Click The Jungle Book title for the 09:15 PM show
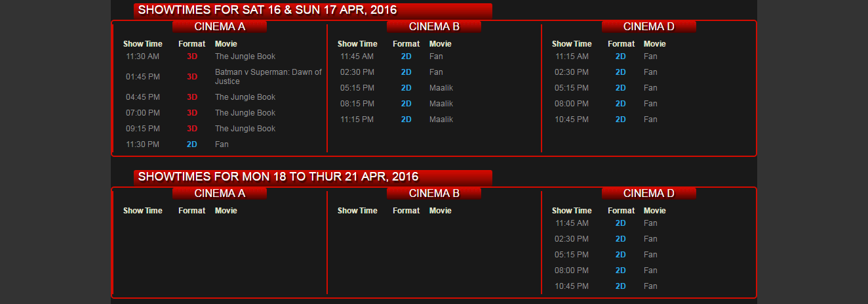Screen dimensions: 868x304 245,129
